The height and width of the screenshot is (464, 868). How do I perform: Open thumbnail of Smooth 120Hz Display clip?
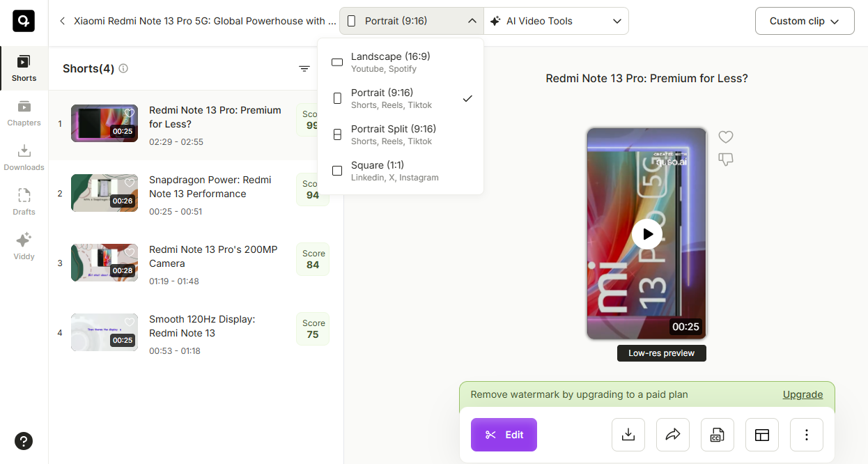pyautogui.click(x=104, y=332)
